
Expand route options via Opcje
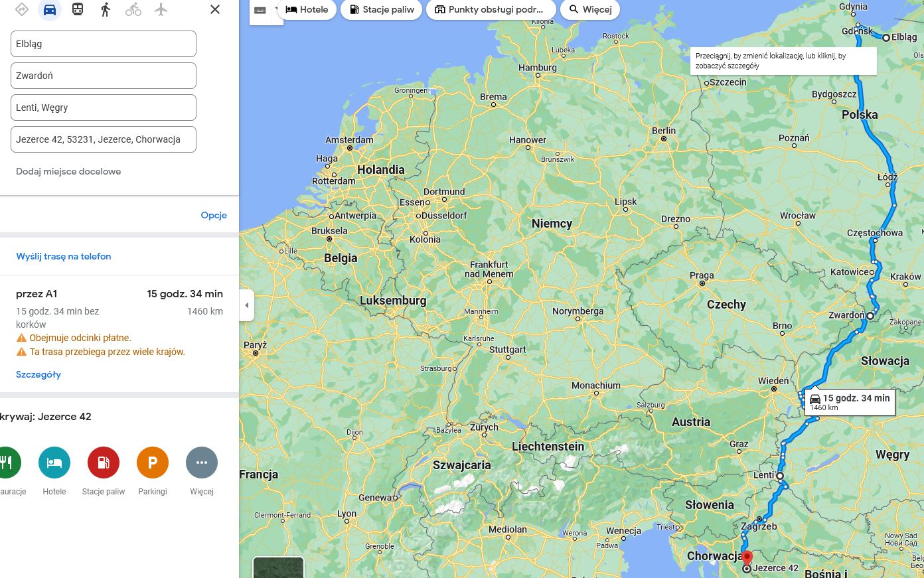click(x=214, y=215)
